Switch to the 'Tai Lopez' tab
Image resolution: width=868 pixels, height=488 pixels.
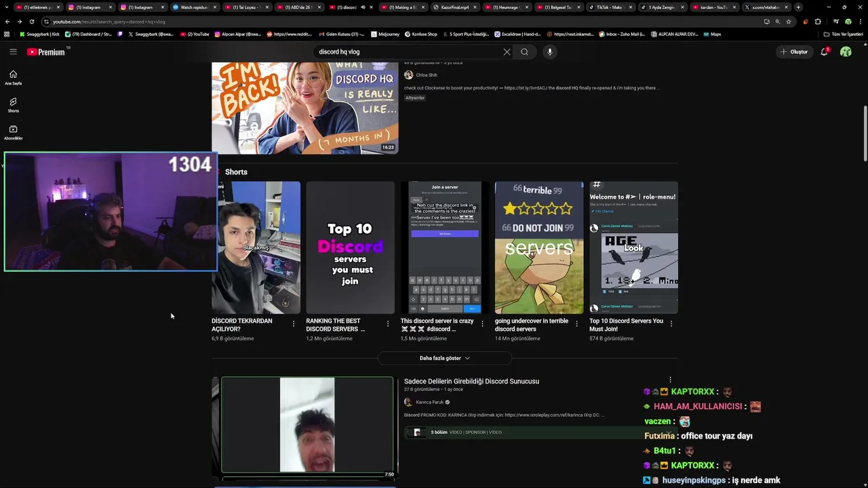pos(247,7)
